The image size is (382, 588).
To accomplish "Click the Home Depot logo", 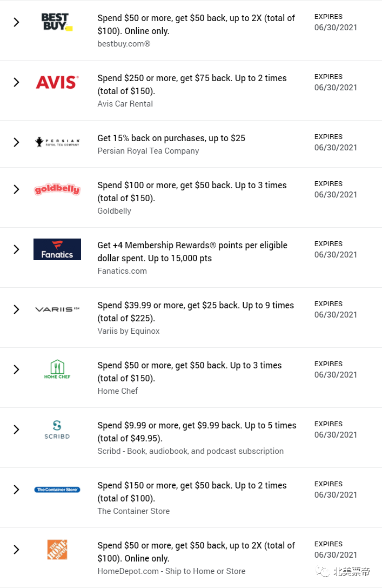I will (57, 550).
